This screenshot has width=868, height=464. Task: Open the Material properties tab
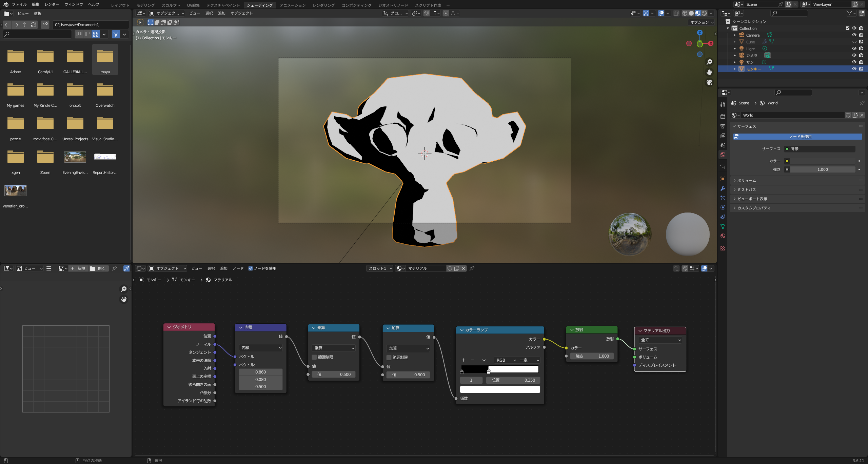[x=723, y=236]
